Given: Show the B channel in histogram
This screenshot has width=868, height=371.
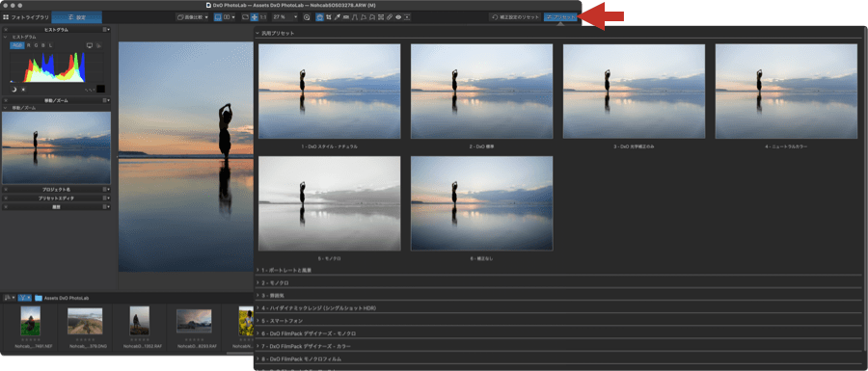Looking at the screenshot, I should coord(43,45).
